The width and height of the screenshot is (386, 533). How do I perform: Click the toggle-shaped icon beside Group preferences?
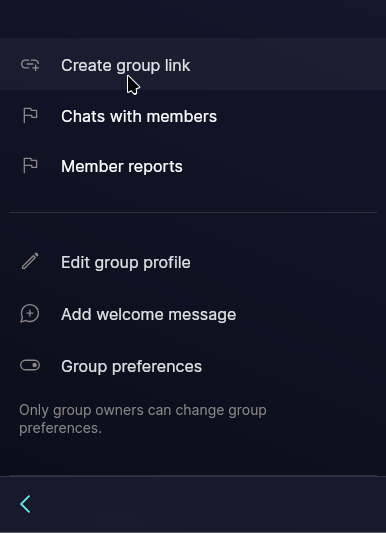30,365
